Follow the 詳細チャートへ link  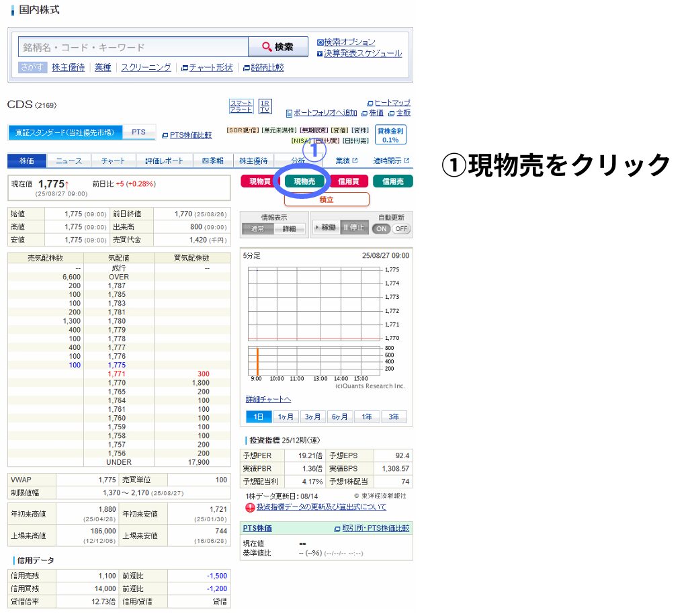click(268, 399)
